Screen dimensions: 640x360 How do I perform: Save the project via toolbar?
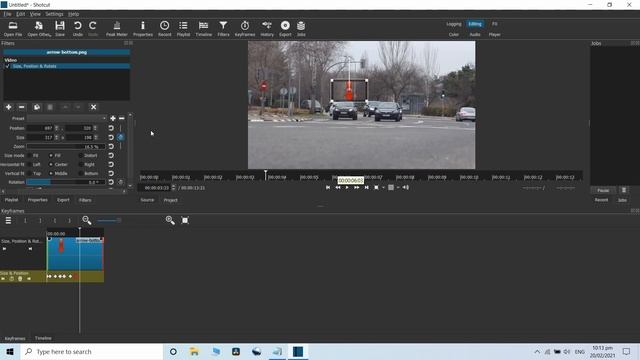[x=60, y=29]
